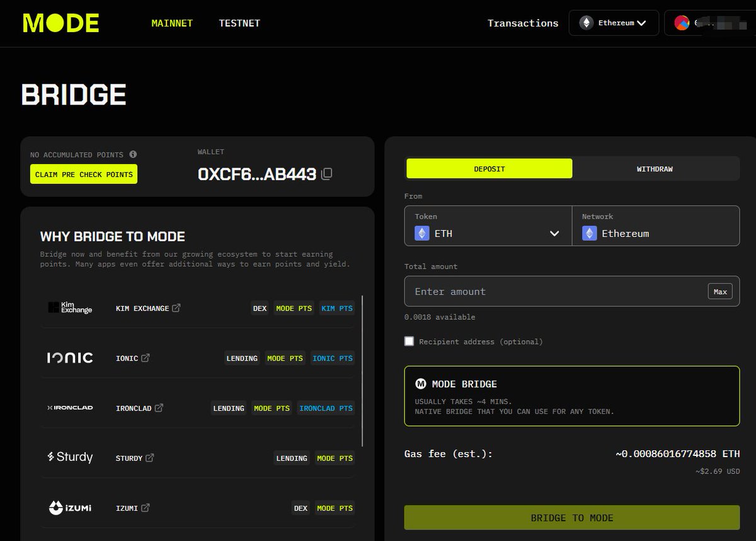Open Ironclad external link
This screenshot has height=541, width=756.
click(x=159, y=408)
